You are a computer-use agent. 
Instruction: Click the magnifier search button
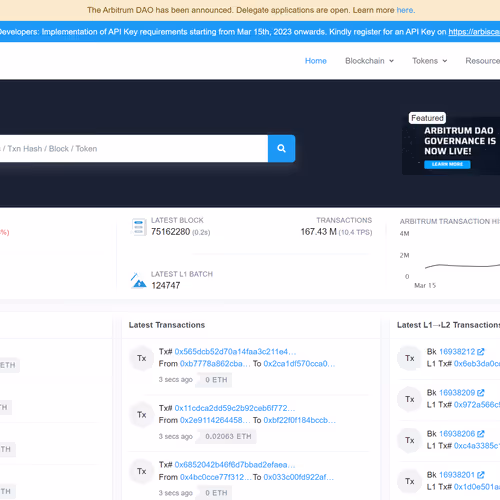pyautogui.click(x=281, y=149)
